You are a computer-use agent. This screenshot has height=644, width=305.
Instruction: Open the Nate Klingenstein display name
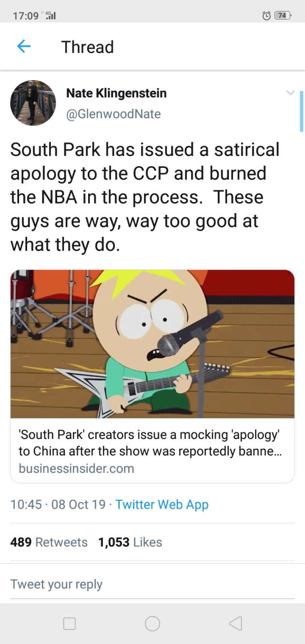click(x=116, y=93)
